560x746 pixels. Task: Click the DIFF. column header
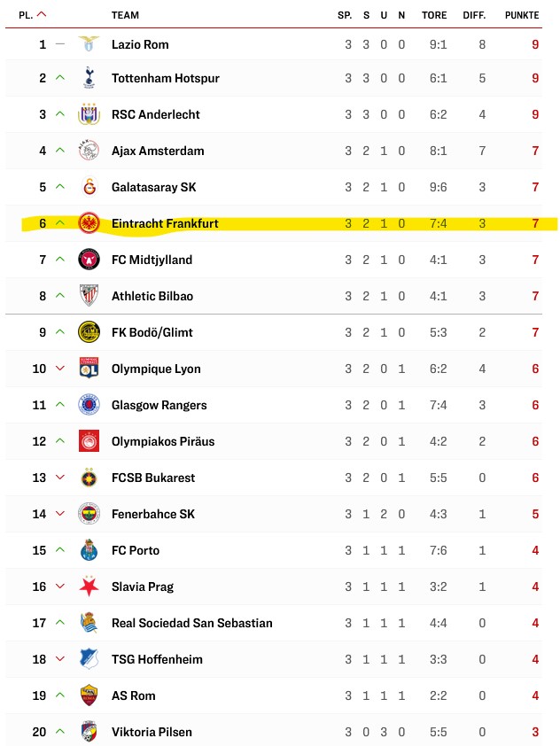coord(474,15)
